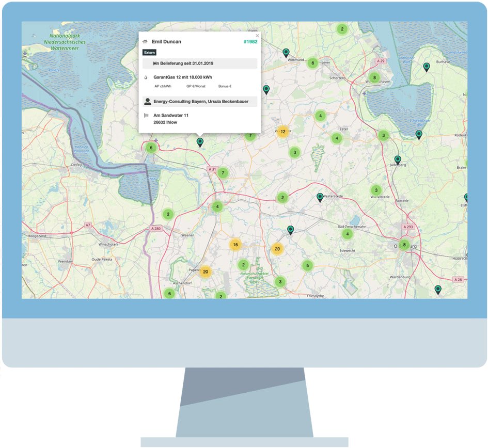Click the A 29 motorway shield
Image resolution: width=488 pixels, height=448 pixels.
click(x=381, y=61)
